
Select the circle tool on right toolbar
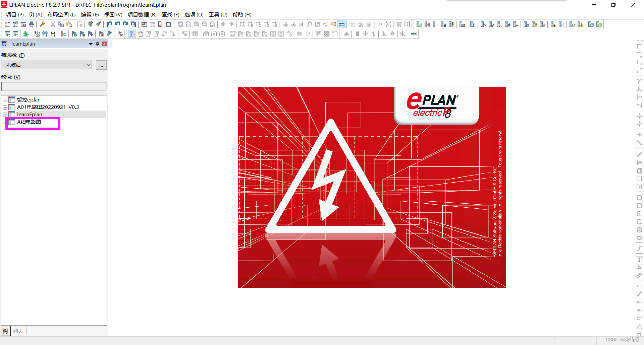tap(639, 198)
